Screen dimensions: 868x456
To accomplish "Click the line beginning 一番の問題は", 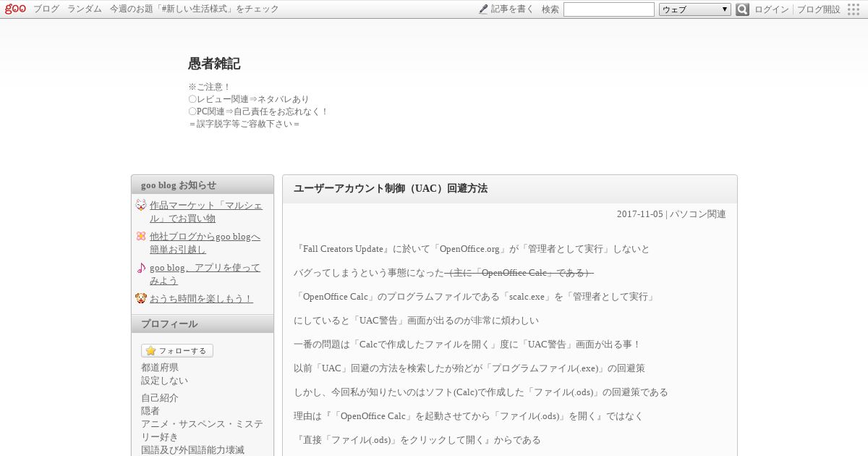I will click(467, 345).
